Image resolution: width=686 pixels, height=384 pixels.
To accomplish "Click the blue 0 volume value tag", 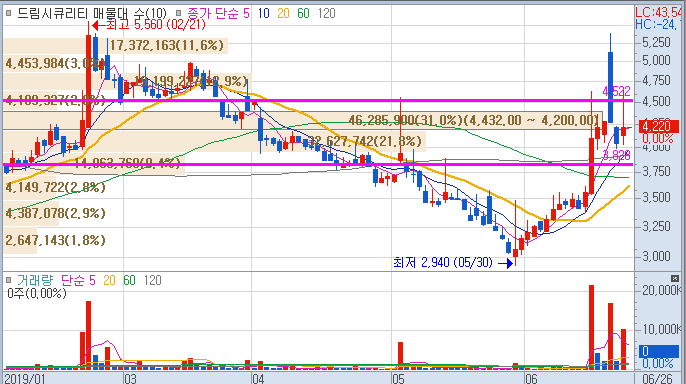I will coord(659,351).
